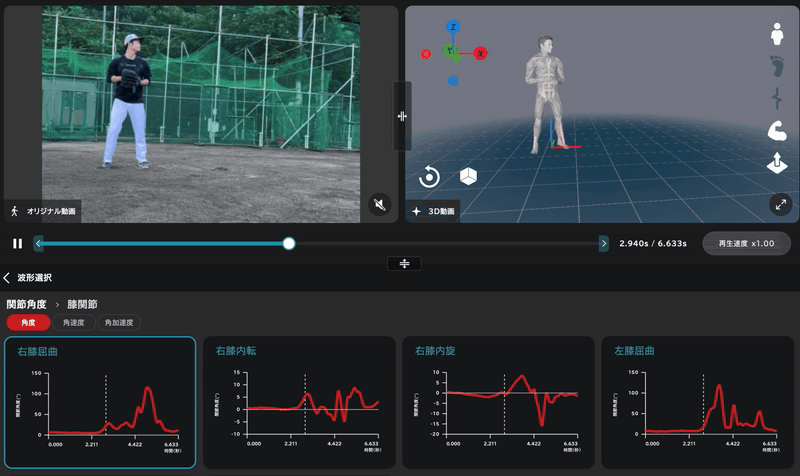Reset the 3D camera rotation
Screen dimensions: 800x476
pyautogui.click(x=429, y=177)
